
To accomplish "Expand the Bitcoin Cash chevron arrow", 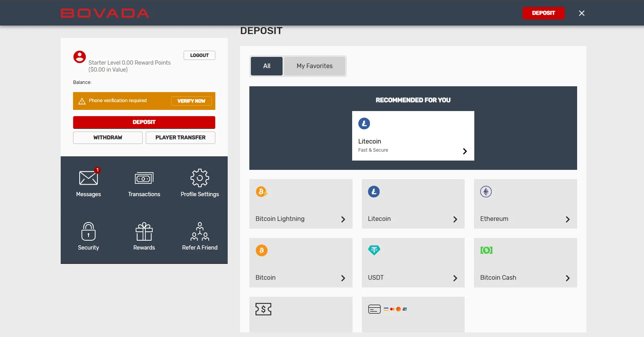I will [567, 278].
